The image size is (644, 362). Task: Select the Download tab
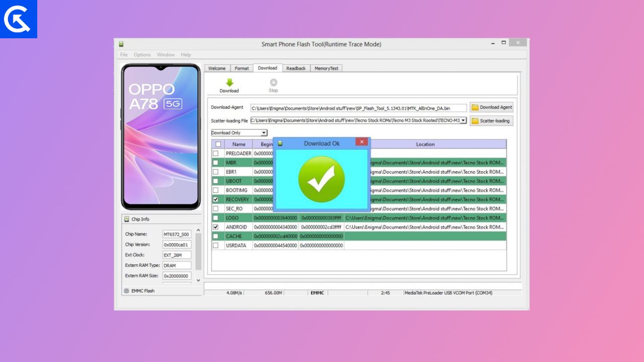[268, 68]
